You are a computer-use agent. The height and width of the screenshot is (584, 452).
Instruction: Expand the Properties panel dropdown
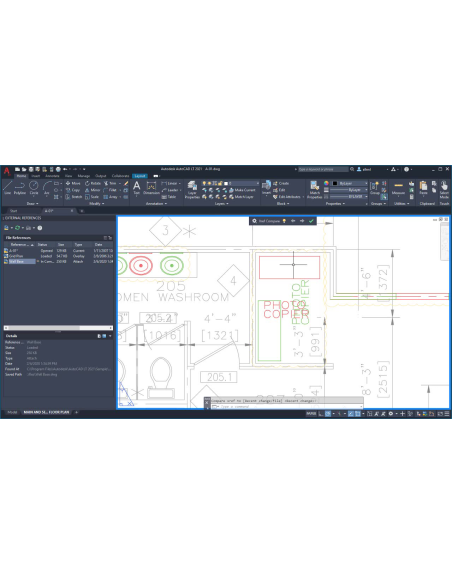335,204
